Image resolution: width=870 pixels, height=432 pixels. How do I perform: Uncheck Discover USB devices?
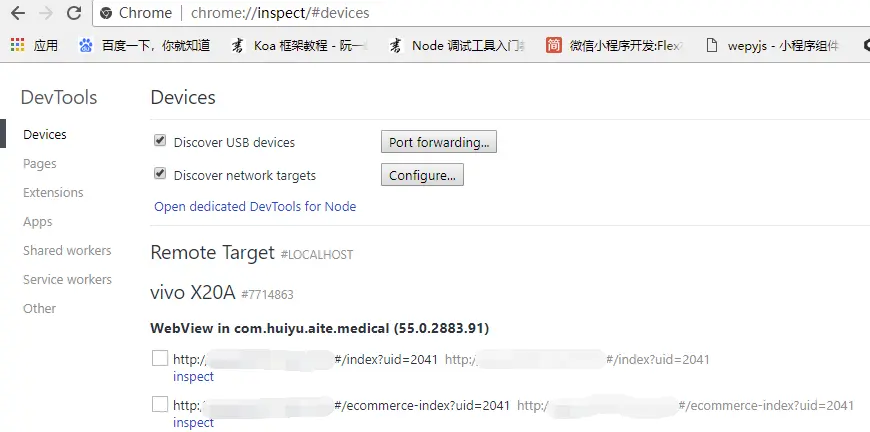point(160,141)
